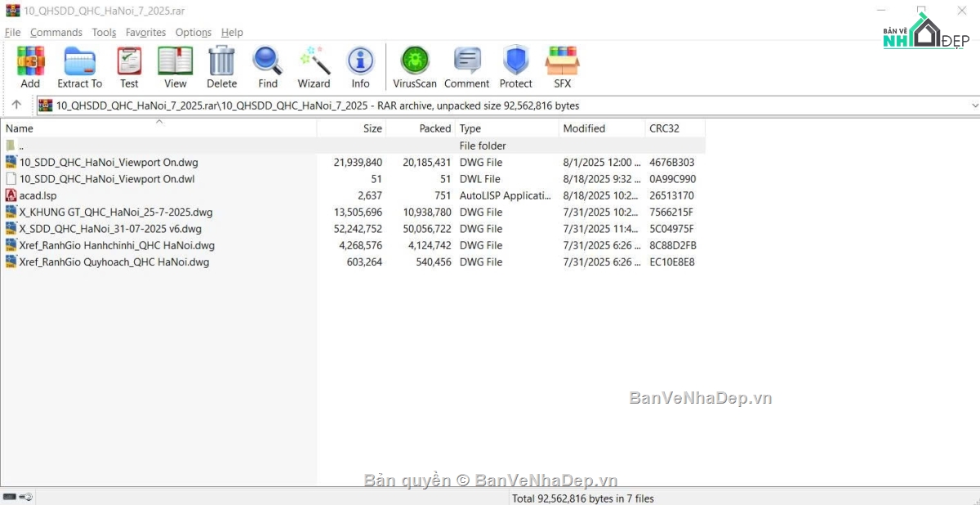Screen dimensions: 980x505
Task: Sort by the Packed column header
Action: click(x=434, y=128)
